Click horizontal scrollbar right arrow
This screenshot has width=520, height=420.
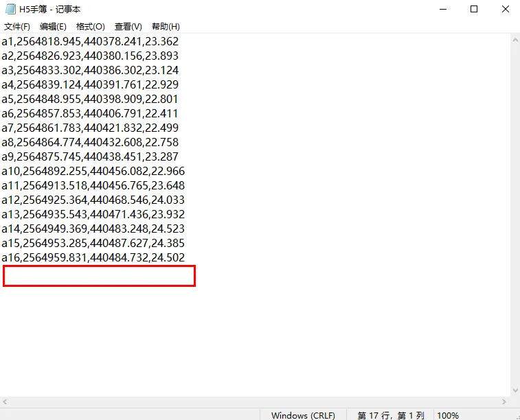(504, 401)
